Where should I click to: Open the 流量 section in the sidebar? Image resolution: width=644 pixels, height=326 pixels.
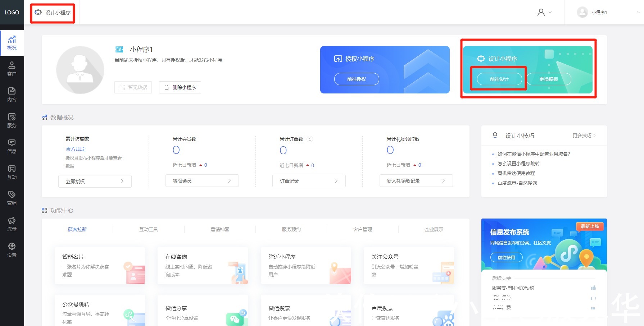(12, 224)
